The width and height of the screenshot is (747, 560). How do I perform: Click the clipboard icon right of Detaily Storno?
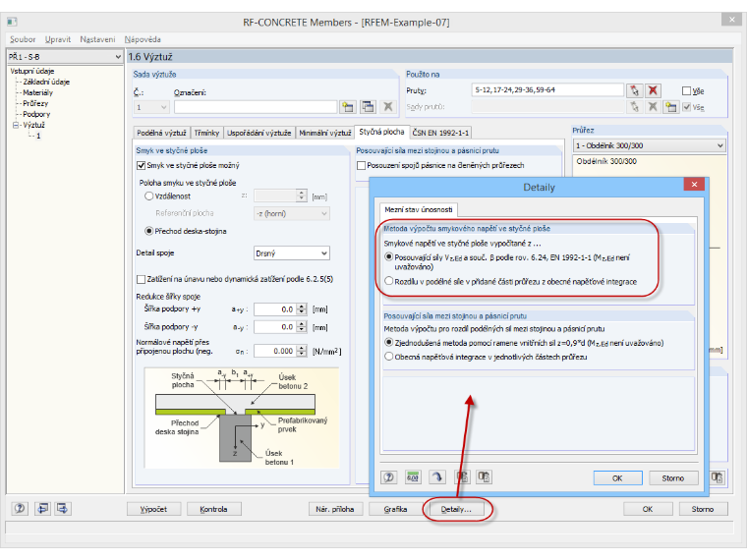[x=717, y=477]
